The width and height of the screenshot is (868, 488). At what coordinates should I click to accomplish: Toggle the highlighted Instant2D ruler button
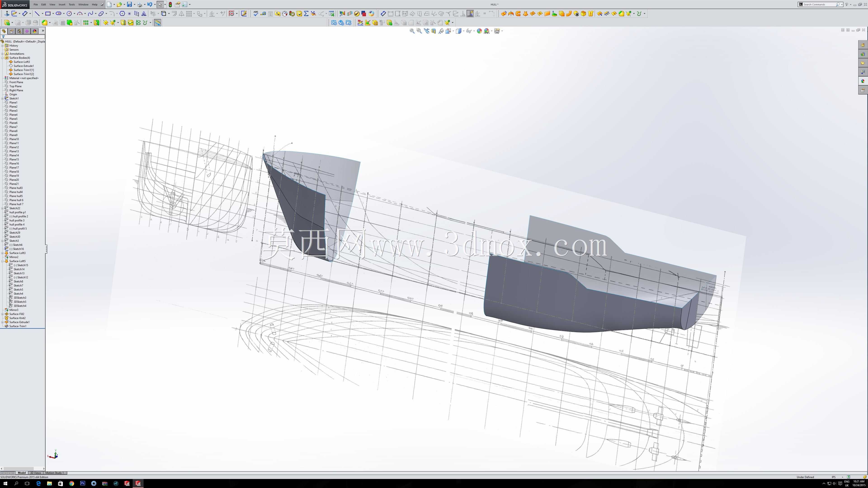157,23
